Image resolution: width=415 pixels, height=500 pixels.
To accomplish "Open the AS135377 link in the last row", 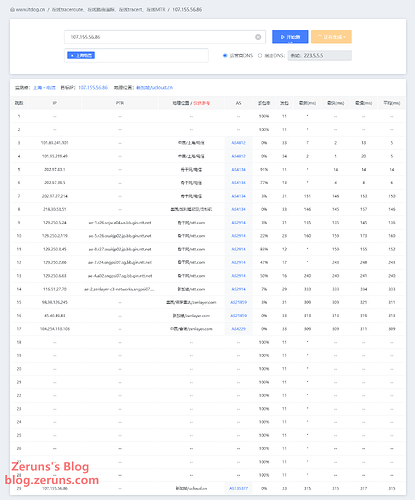I will click(238, 488).
